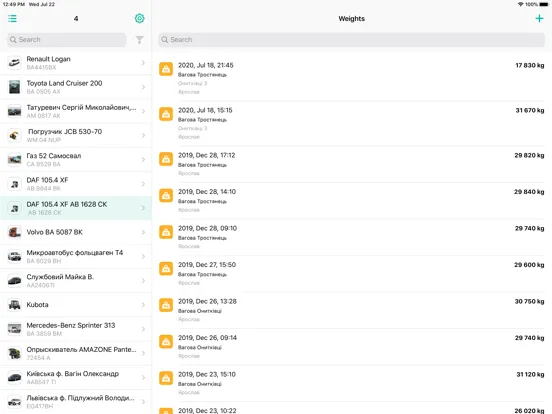Viewport: 552px width, 414px height.
Task: Click weight icon for 2020, Jul 18, 15:15 entry
Action: pyautogui.click(x=166, y=114)
